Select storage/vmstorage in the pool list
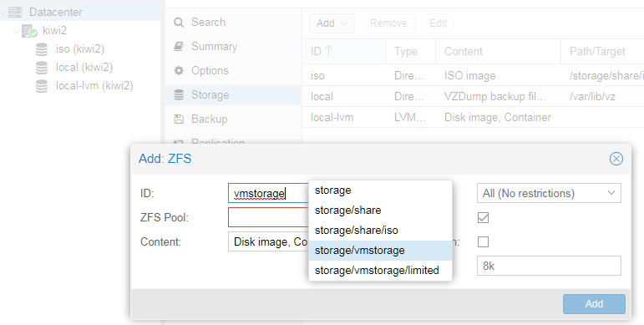This screenshot has width=644, height=325. point(380,251)
